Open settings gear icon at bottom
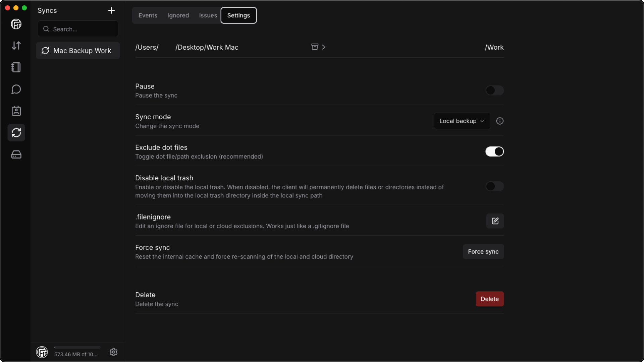 [113, 352]
